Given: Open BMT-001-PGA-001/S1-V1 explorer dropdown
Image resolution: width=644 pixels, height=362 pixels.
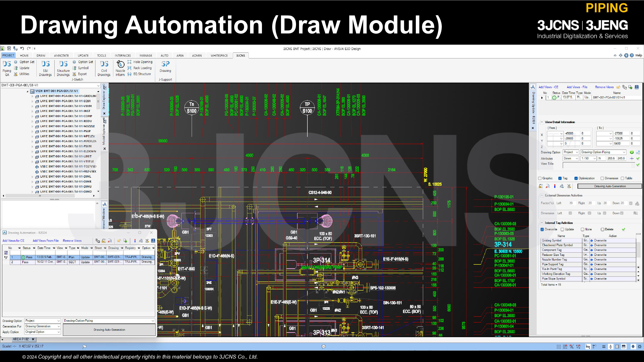Looking at the screenshot, I should pyautogui.click(x=98, y=85).
